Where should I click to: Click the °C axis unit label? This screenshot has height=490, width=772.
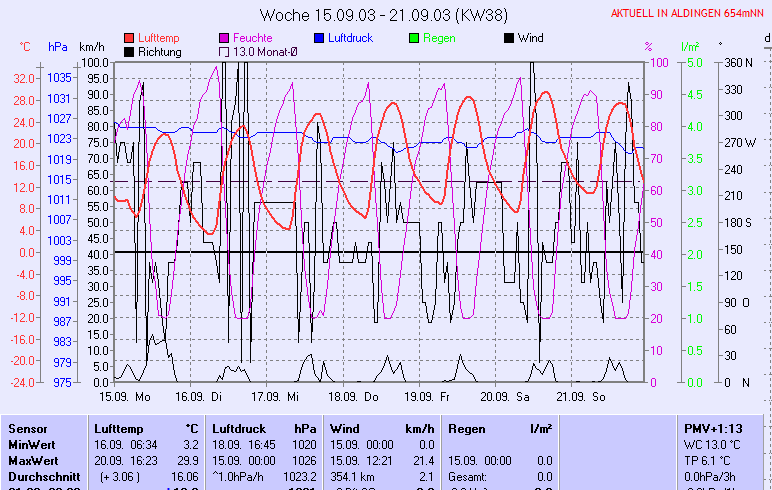coord(26,47)
